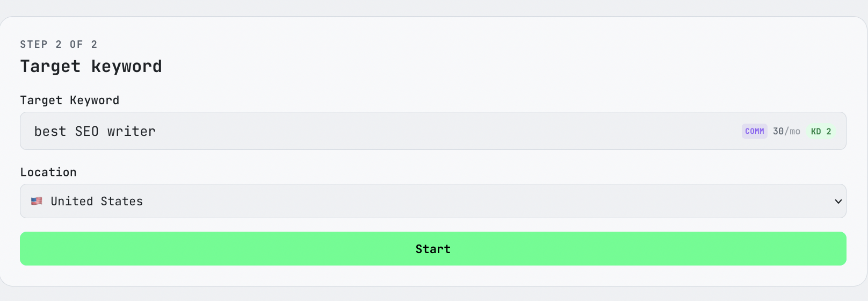Screen dimensions: 868x301
Task: Click the KD 2 difficulty badge
Action: tap(821, 131)
